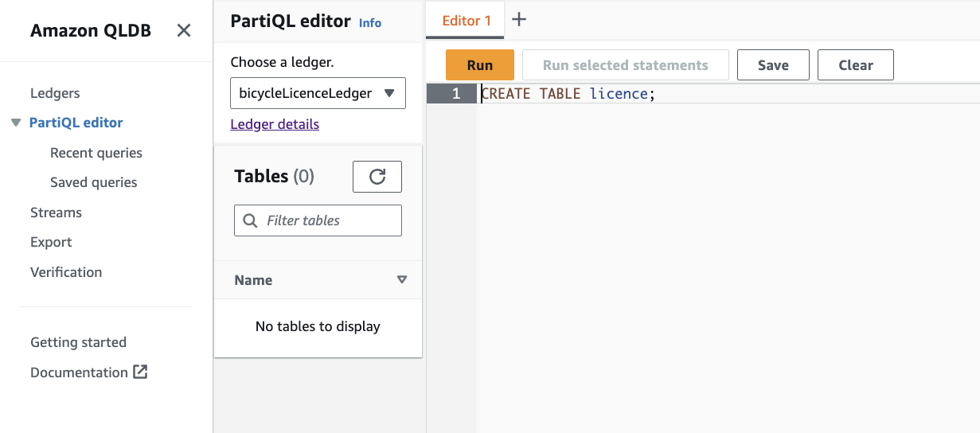The width and height of the screenshot is (980, 433).
Task: Open Verification in the sidebar
Action: point(66,272)
